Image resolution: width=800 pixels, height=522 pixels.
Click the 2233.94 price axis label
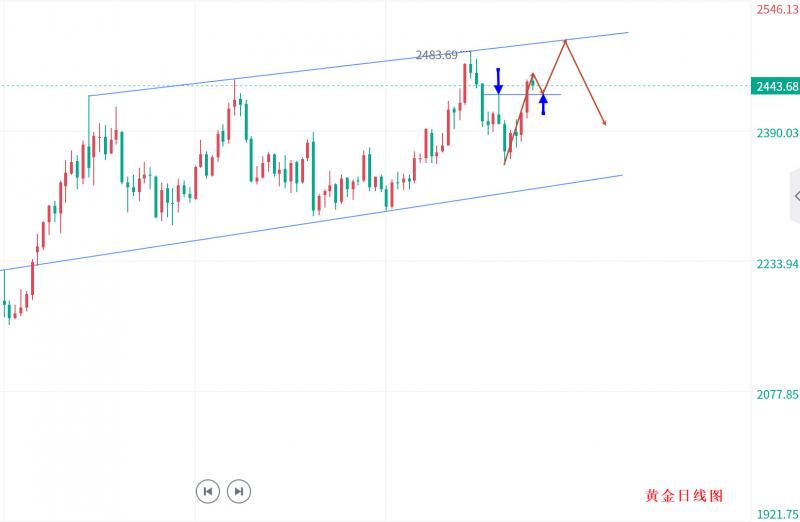tap(777, 264)
